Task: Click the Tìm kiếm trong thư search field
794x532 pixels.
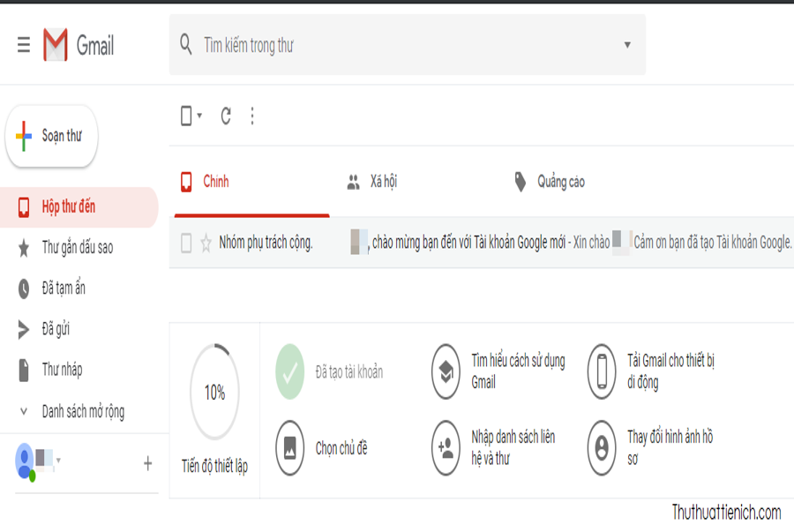Action: (397, 45)
